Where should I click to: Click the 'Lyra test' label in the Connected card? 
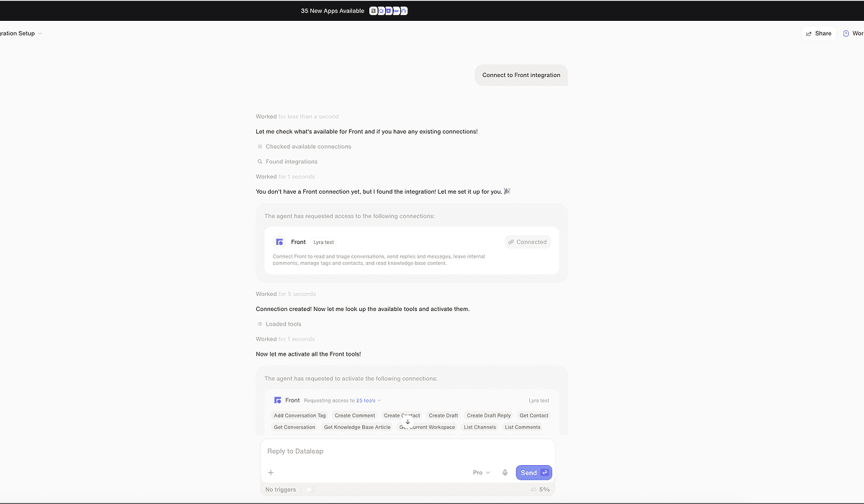(x=323, y=243)
